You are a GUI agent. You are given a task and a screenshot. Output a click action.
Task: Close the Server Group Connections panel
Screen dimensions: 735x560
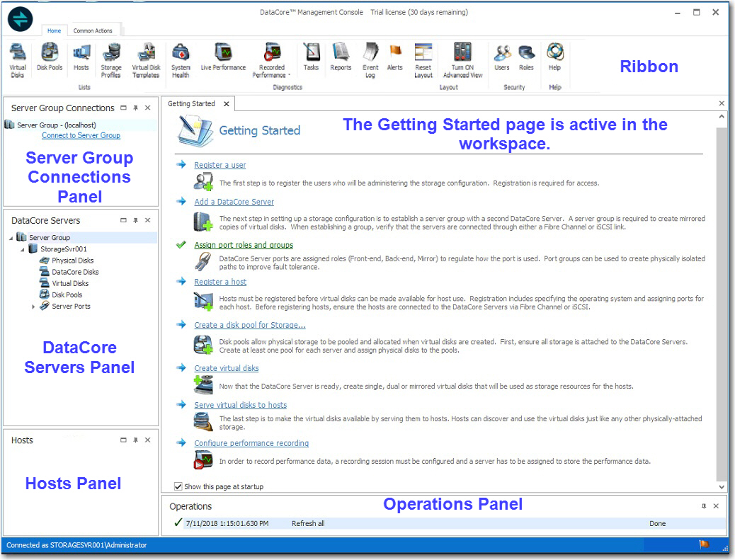148,108
